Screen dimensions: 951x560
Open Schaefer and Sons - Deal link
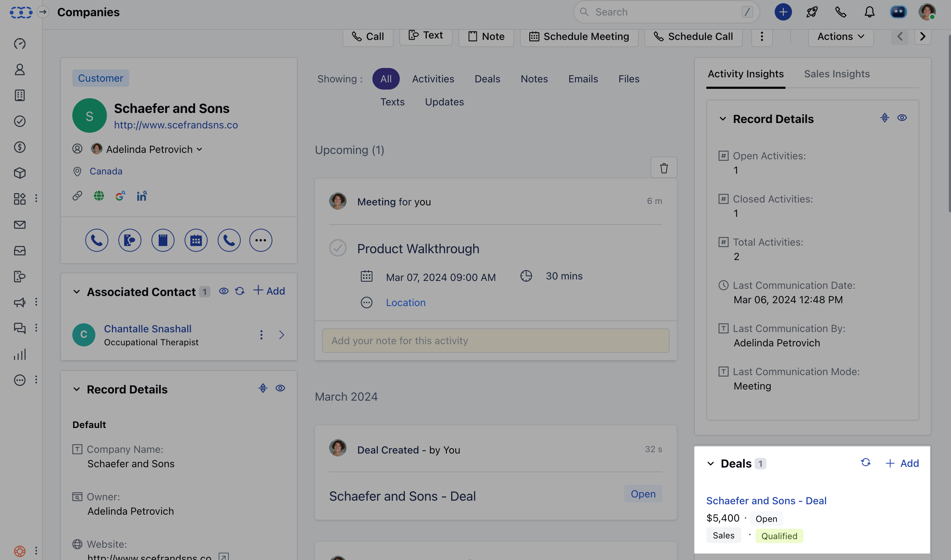[766, 501]
